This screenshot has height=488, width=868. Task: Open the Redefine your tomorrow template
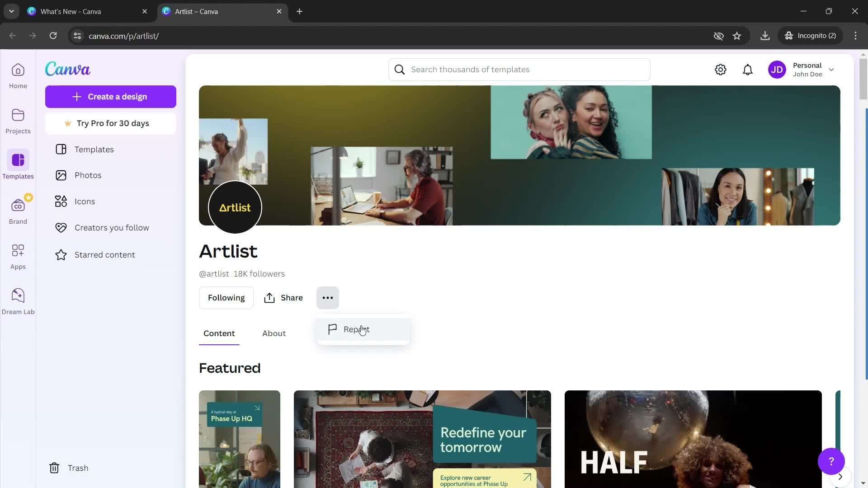422,439
